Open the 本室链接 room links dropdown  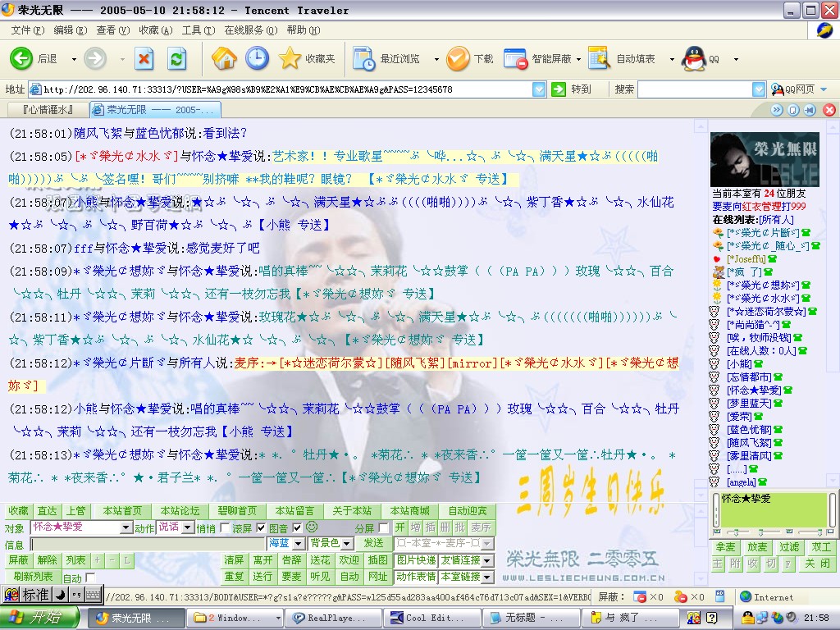487,577
